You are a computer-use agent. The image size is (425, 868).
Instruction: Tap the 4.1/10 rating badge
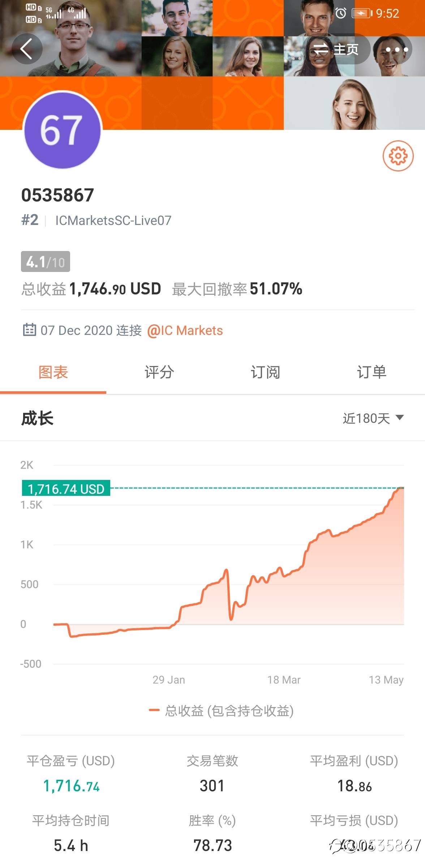click(x=46, y=261)
